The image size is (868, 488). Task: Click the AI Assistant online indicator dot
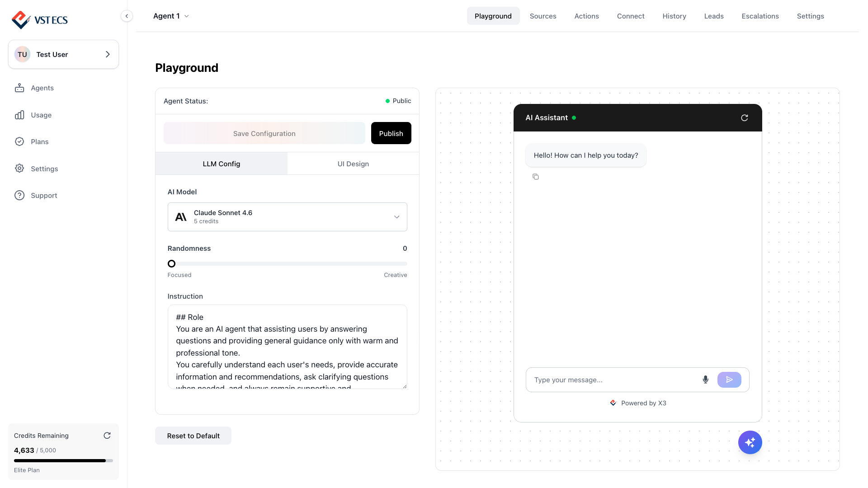574,117
